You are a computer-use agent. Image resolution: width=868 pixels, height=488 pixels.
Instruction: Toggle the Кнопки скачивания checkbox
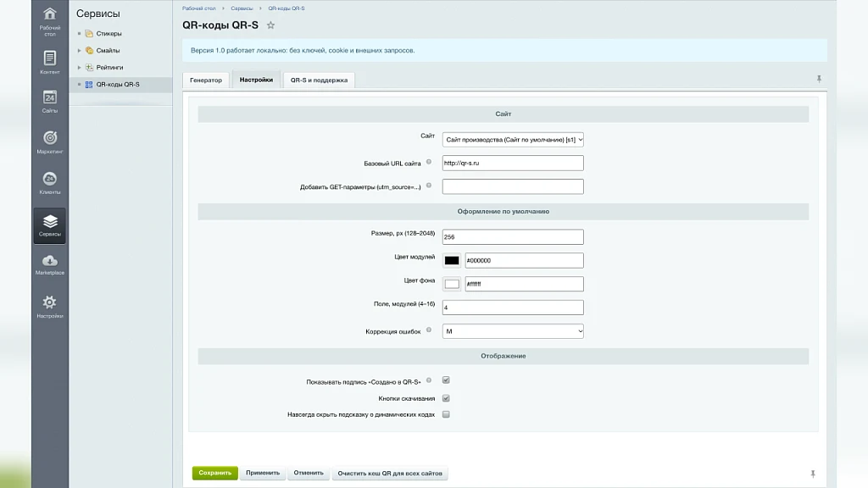pos(446,398)
